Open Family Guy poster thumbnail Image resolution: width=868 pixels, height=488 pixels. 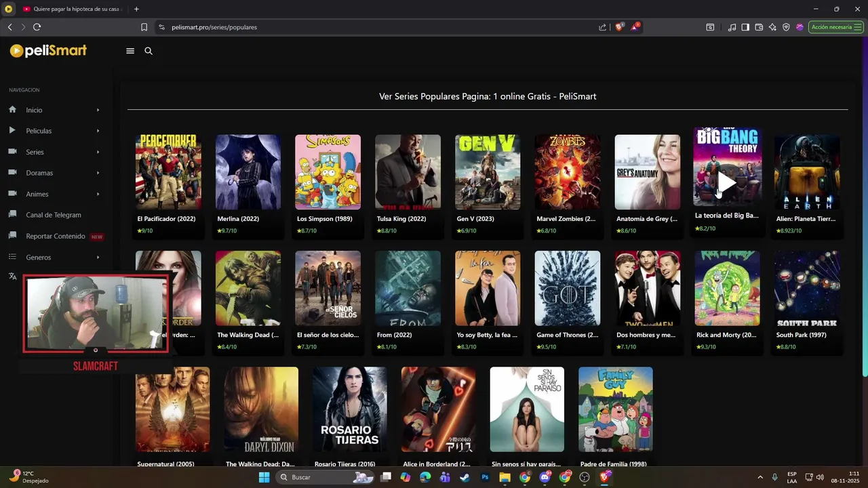click(x=616, y=409)
